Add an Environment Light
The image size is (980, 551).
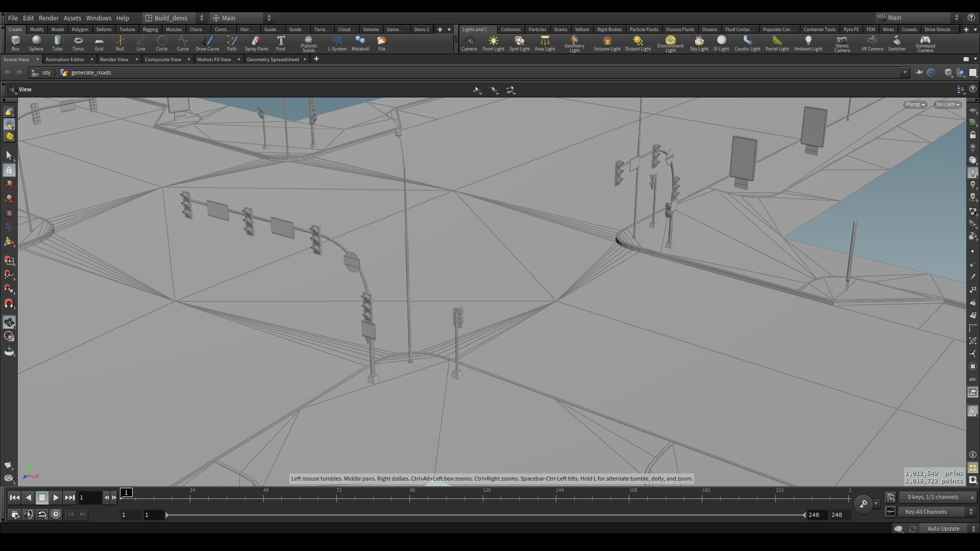point(671,44)
